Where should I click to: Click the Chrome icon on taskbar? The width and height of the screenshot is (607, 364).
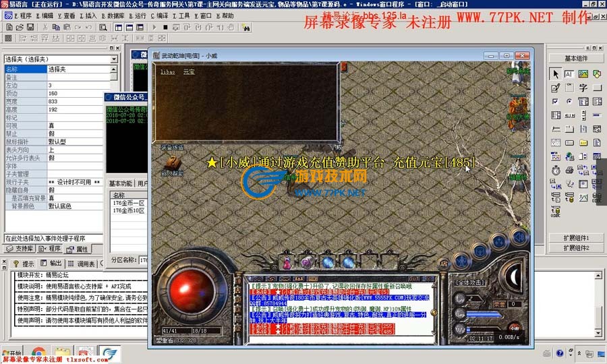38,353
